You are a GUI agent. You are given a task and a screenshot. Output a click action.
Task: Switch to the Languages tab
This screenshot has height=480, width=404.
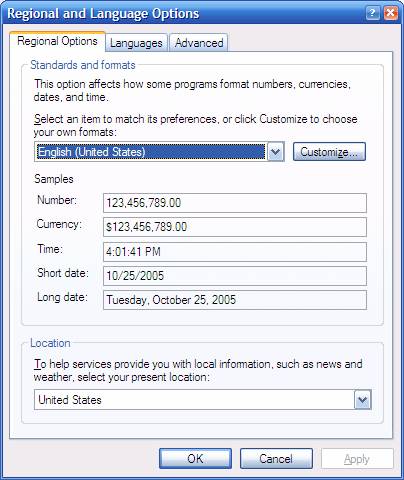(136, 43)
